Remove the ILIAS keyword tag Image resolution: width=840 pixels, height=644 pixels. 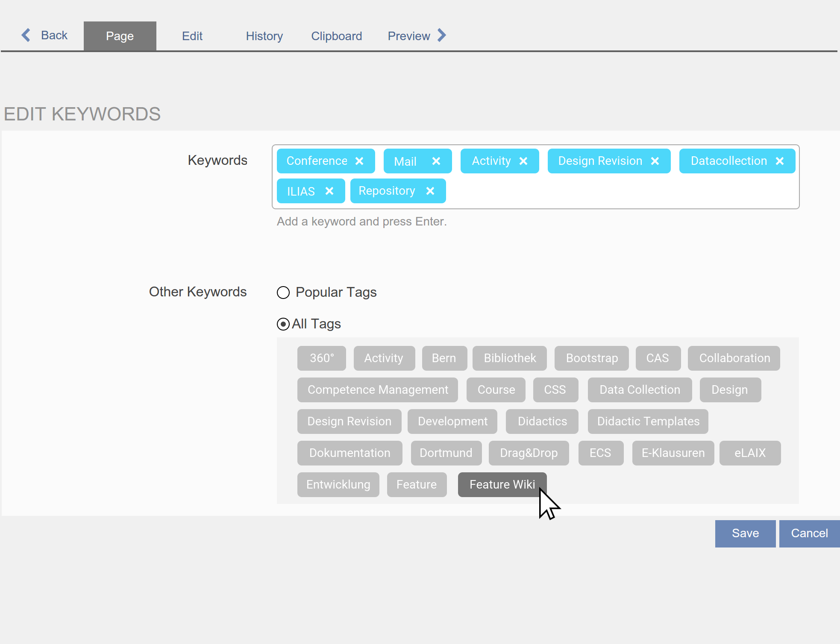pyautogui.click(x=329, y=191)
